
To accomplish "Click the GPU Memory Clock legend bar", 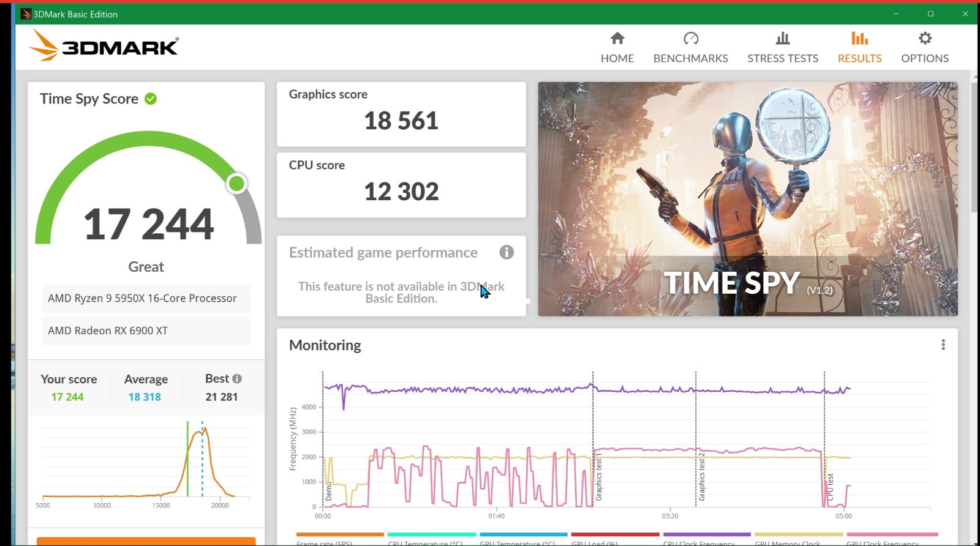I will tap(799, 535).
